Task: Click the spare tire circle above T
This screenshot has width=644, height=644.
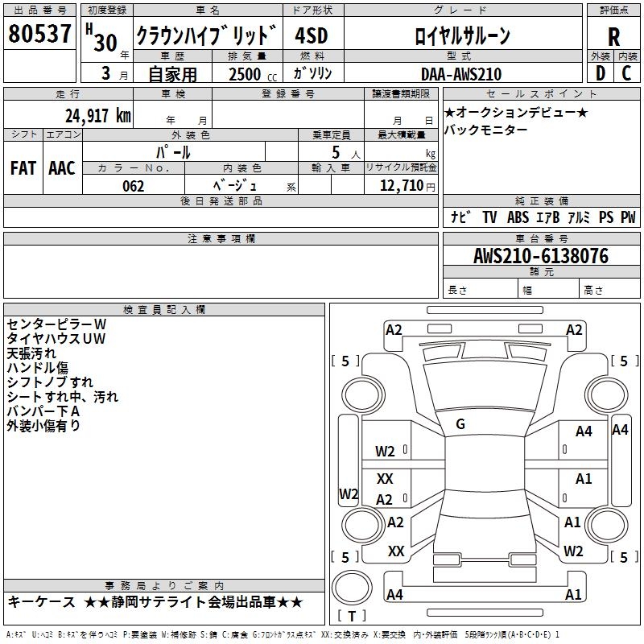Action: coord(352,588)
